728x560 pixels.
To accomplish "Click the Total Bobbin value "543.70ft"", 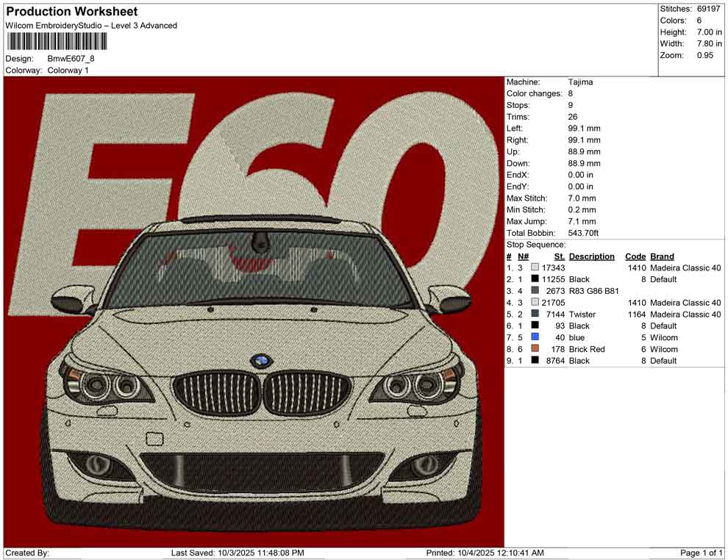I will point(583,233).
